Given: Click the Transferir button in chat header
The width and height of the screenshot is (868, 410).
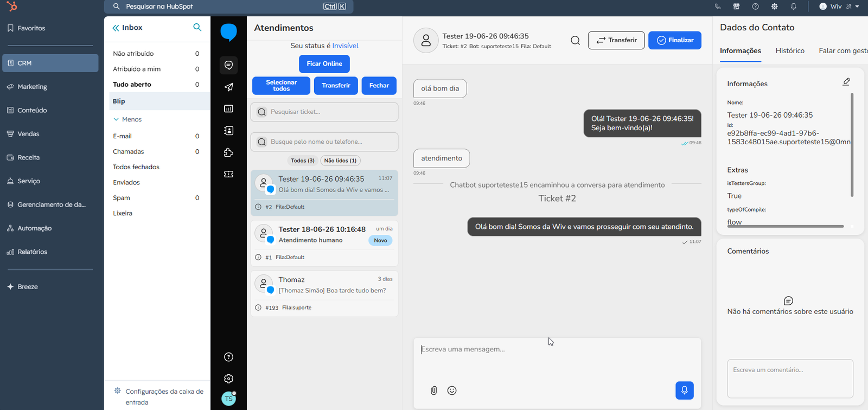Looking at the screenshot, I should 616,40.
